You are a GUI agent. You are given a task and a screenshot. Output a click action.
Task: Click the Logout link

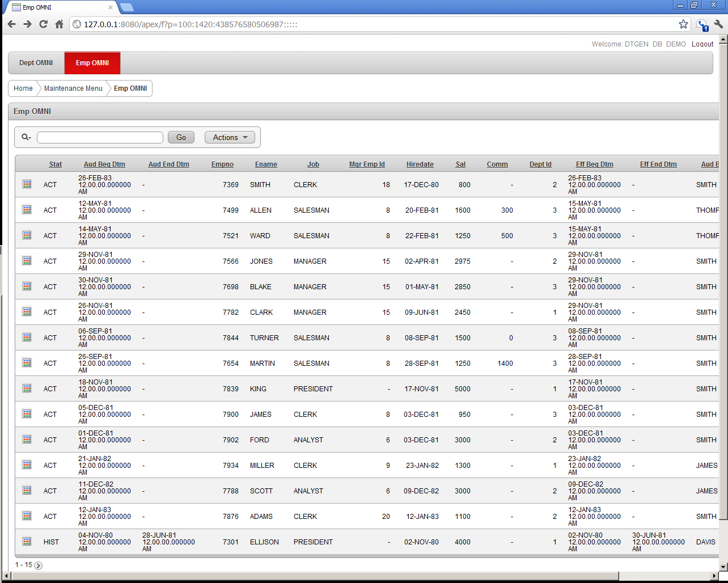pos(702,44)
